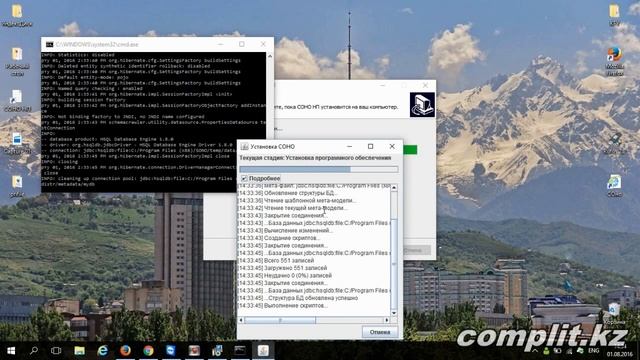Click cmd window scroll-up arrow
The width and height of the screenshot is (640, 360).
[270, 56]
